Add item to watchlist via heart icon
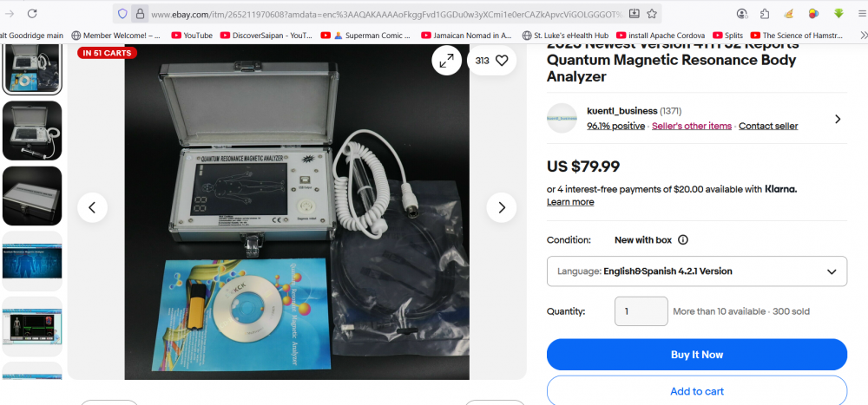The height and width of the screenshot is (405, 868). [491, 61]
